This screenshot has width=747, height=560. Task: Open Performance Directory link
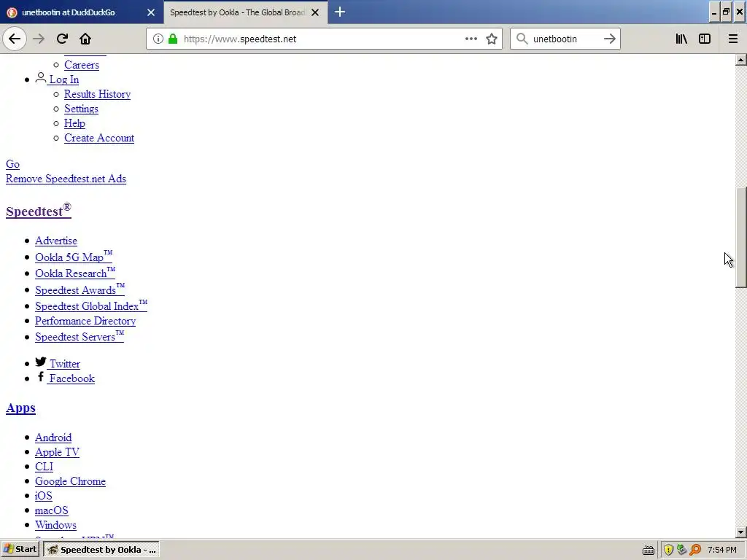85,321
